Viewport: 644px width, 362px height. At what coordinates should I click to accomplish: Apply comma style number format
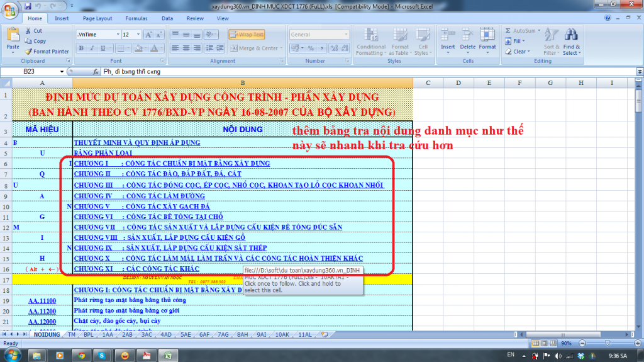[x=321, y=48]
